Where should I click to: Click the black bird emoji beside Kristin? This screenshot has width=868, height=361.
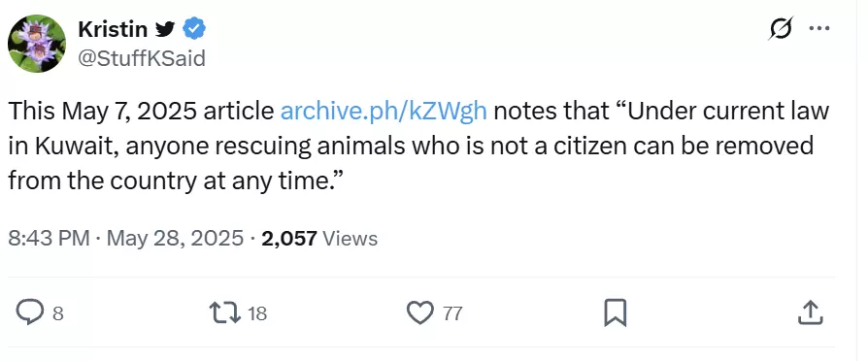pyautogui.click(x=165, y=29)
